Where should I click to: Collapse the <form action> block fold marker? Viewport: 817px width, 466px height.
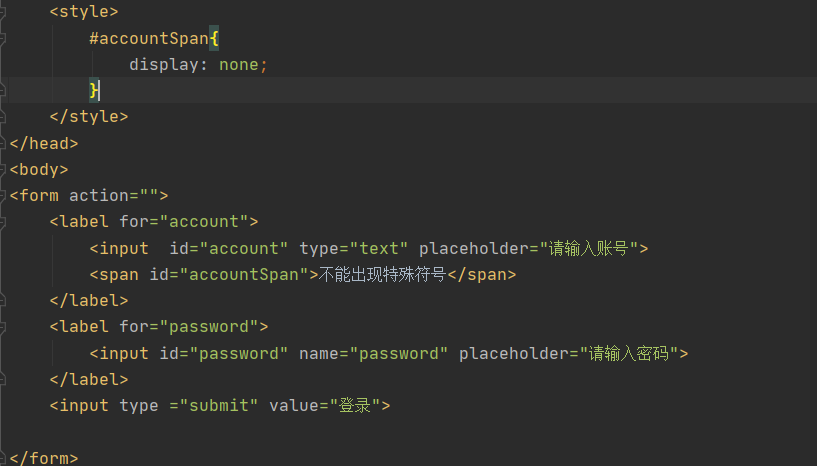click(4, 195)
